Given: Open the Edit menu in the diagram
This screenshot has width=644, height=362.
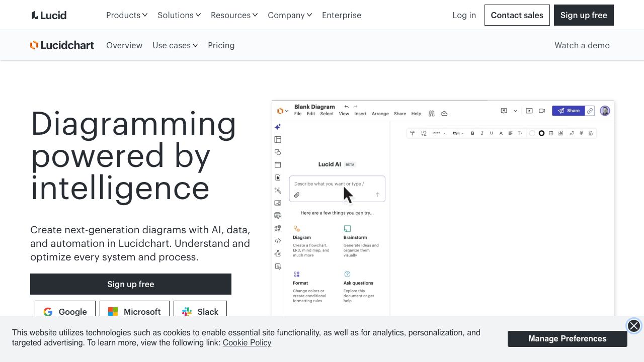Looking at the screenshot, I should tap(311, 114).
